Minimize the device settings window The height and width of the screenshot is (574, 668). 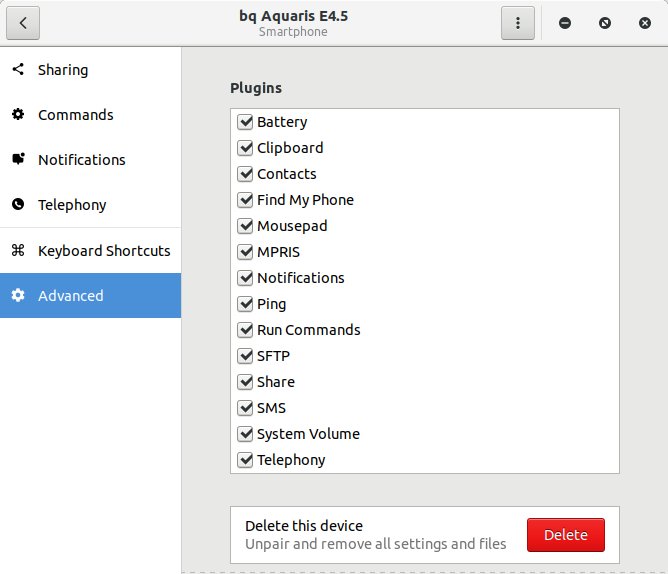(565, 23)
